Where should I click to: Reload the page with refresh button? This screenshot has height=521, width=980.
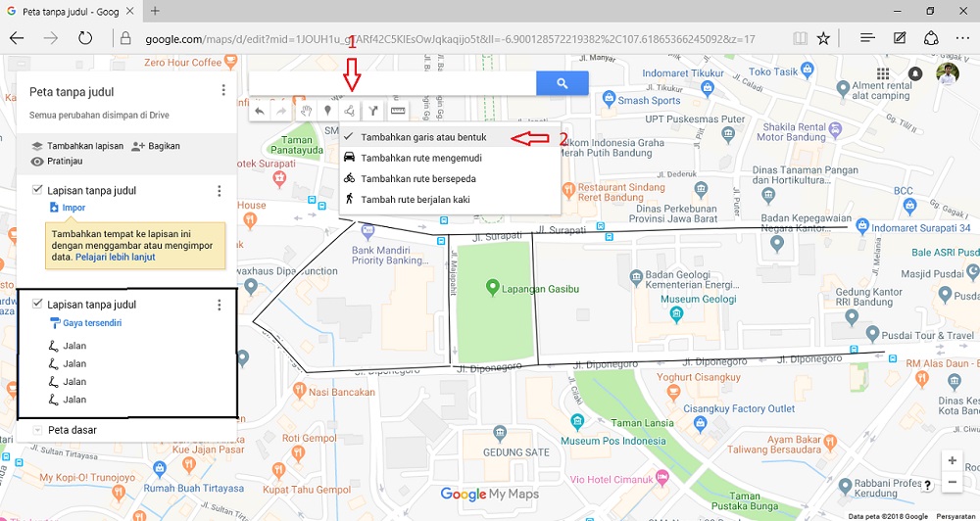click(x=85, y=38)
